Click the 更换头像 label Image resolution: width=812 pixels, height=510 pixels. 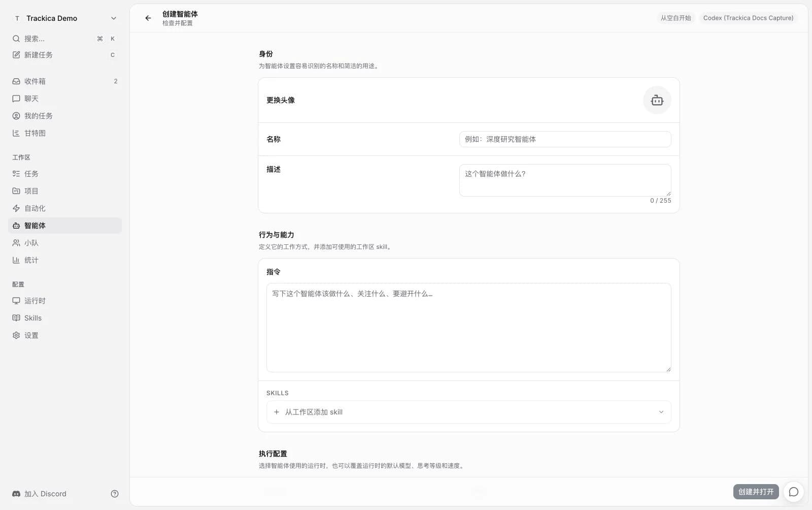pyautogui.click(x=281, y=100)
